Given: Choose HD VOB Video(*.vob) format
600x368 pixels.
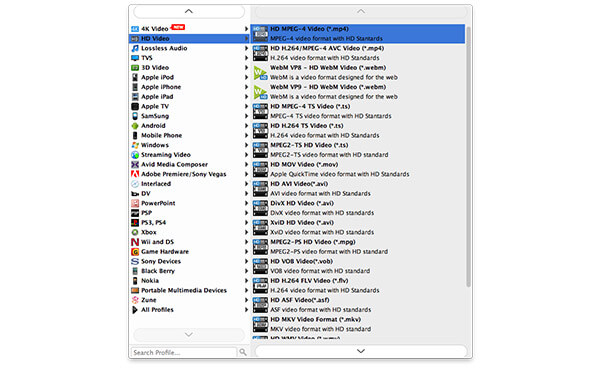Looking at the screenshot, I should tap(358, 266).
